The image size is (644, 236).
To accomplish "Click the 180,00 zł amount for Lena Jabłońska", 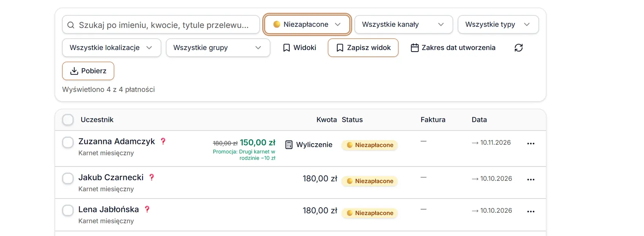I will coord(320,210).
